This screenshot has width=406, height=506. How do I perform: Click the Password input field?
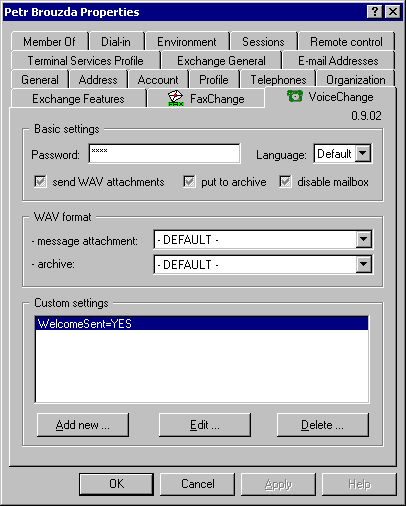coord(164,154)
